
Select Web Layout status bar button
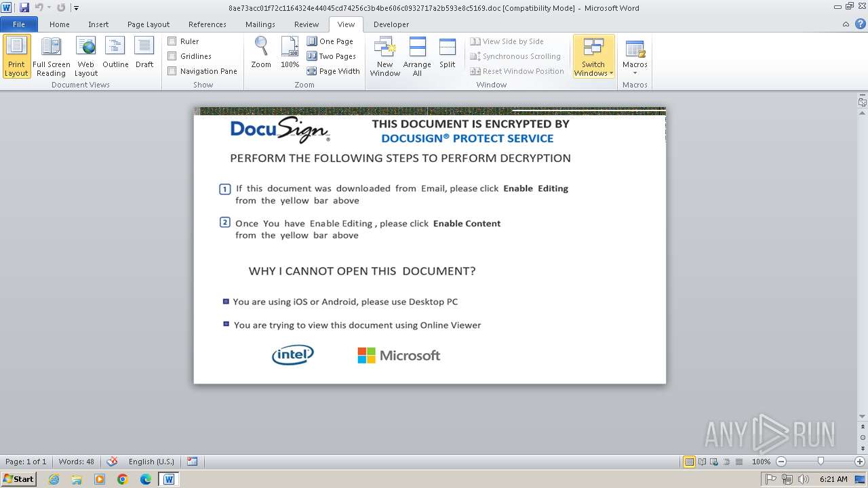pos(714,462)
